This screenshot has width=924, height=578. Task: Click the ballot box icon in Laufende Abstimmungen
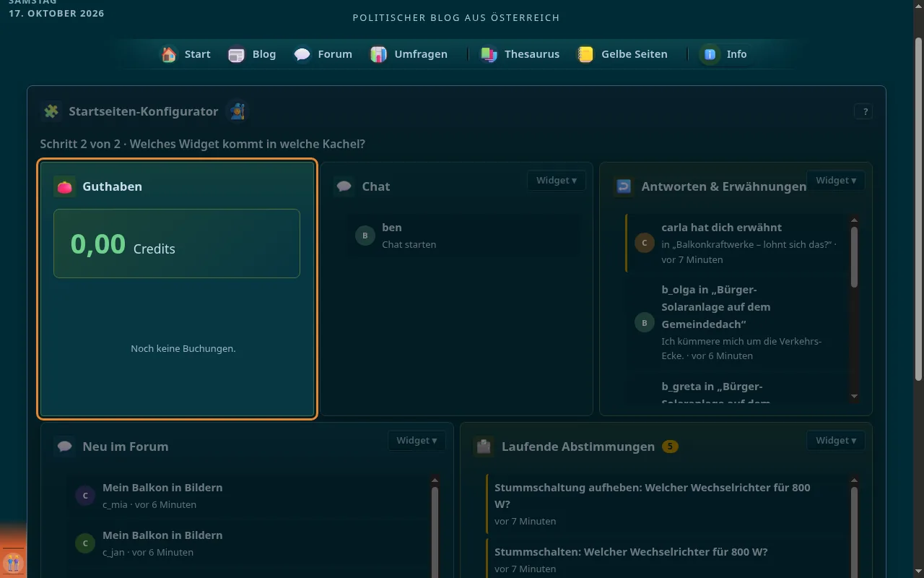(484, 447)
